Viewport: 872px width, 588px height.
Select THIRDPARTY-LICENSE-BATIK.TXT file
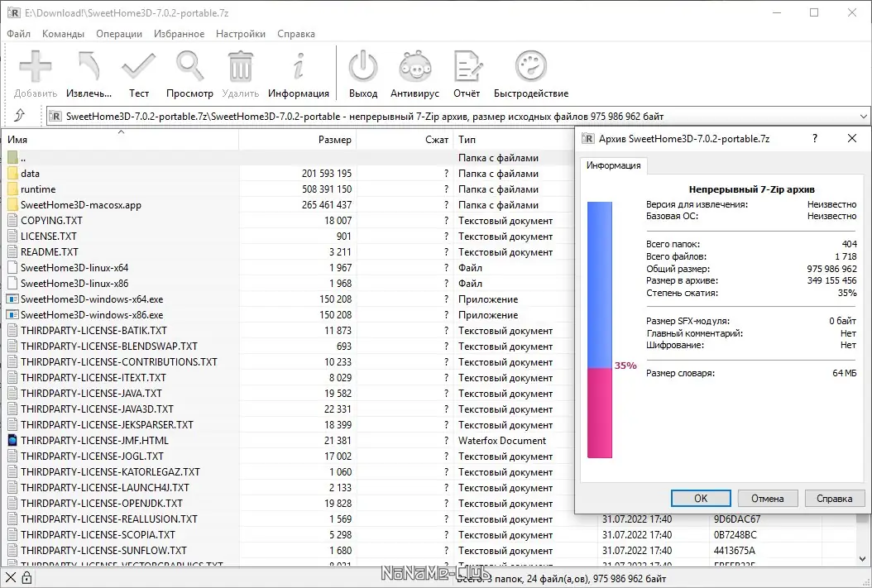(290, 331)
